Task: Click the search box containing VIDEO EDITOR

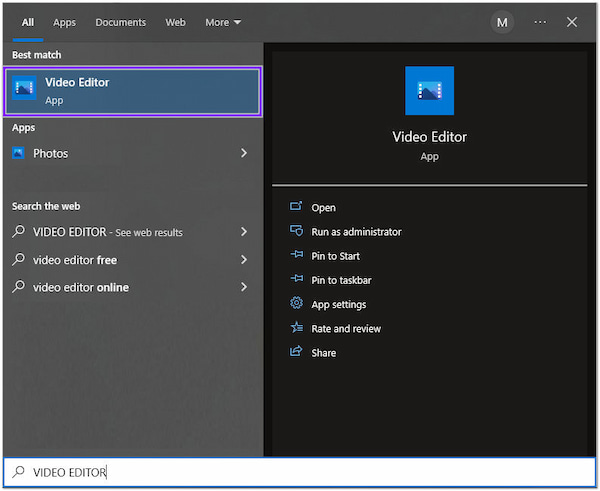Action: click(300, 473)
